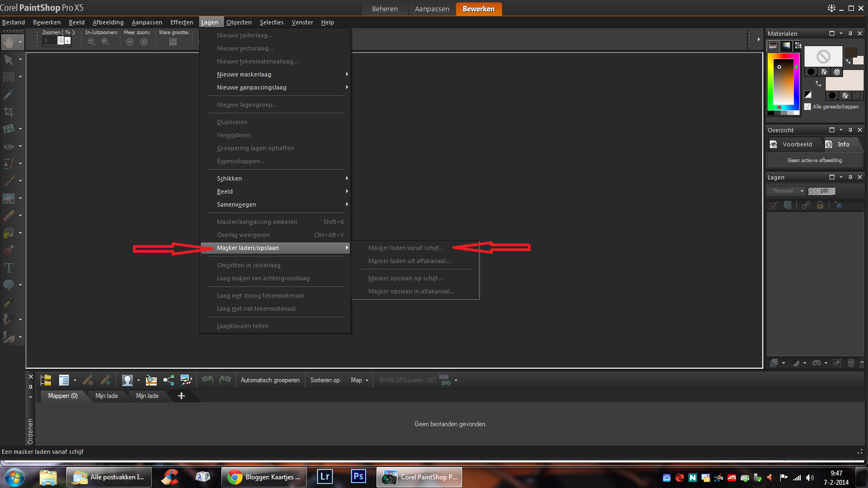Image resolution: width=868 pixels, height=488 pixels.
Task: Click Automatisch groeperen
Action: pos(270,380)
